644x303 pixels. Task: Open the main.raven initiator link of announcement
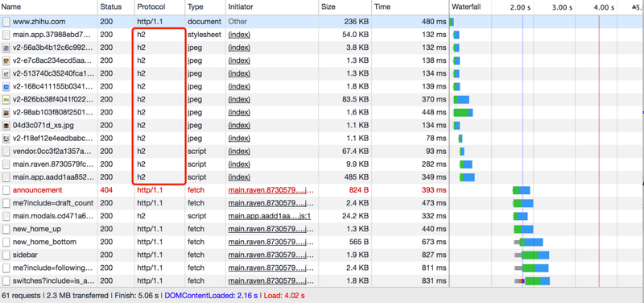point(271,190)
